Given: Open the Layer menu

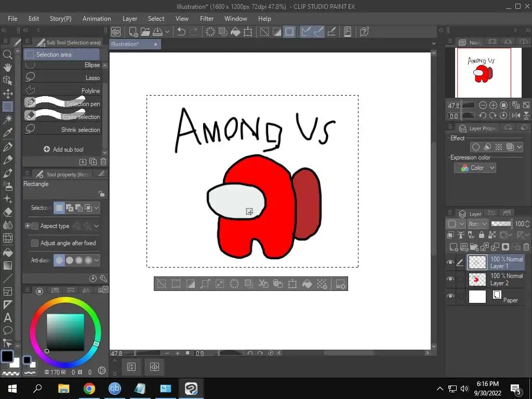Looking at the screenshot, I should [129, 19].
